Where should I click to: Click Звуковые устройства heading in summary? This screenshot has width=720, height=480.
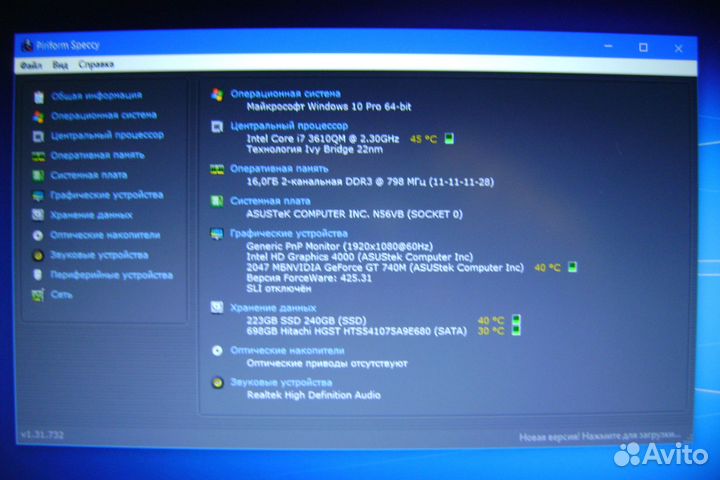click(x=281, y=382)
